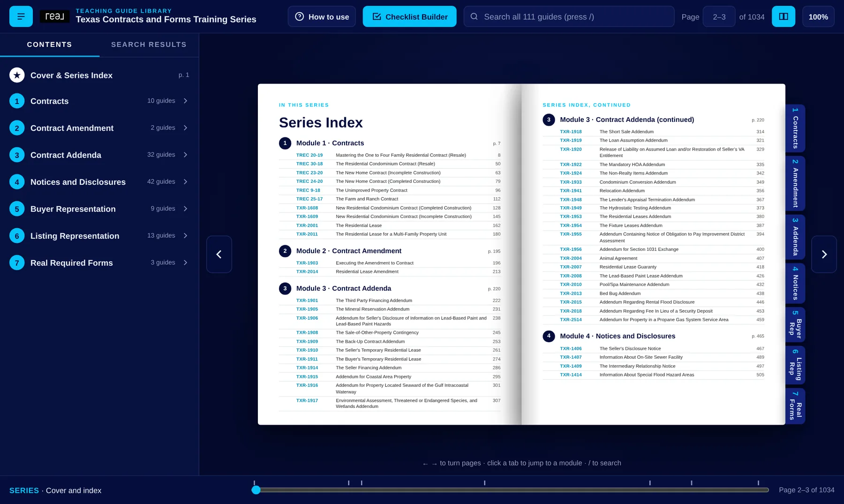Expand Real Required Forms chevron
This screenshot has width=844, height=504.
186,263
